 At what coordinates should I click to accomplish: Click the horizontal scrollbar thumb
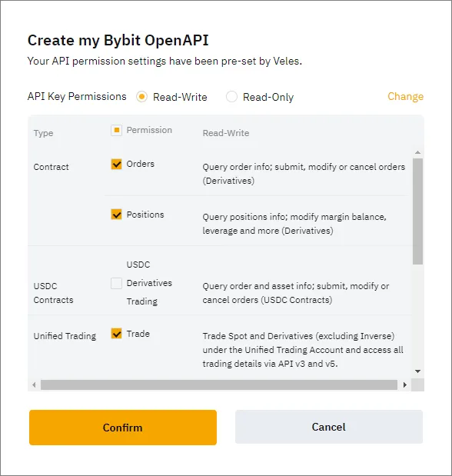(219, 384)
